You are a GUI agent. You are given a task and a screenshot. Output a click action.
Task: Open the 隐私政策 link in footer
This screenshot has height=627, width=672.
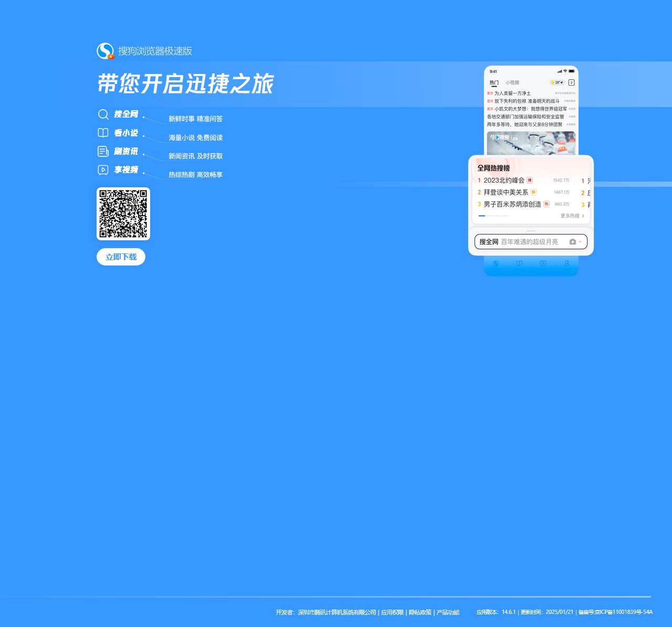click(420, 612)
